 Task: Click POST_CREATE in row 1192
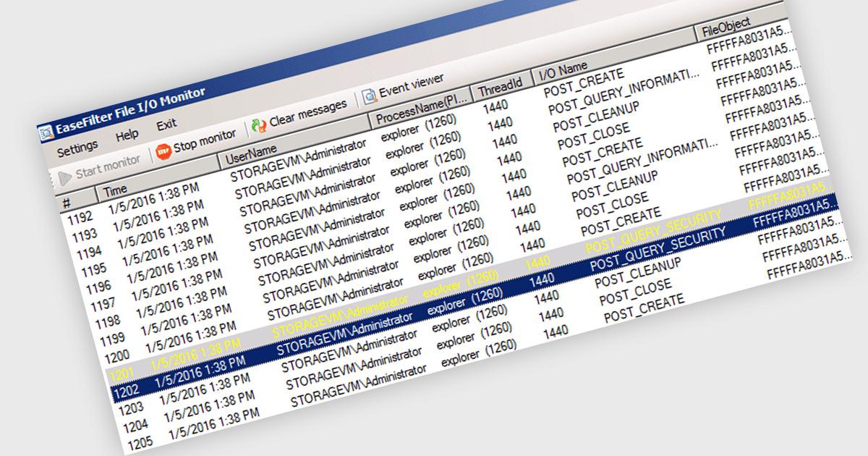(x=583, y=83)
